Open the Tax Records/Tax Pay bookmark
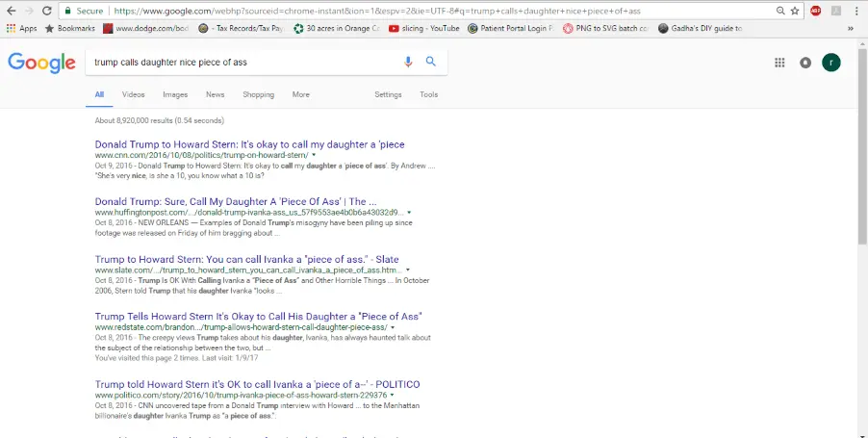Screen dimensions: 868x438 tap(241, 28)
